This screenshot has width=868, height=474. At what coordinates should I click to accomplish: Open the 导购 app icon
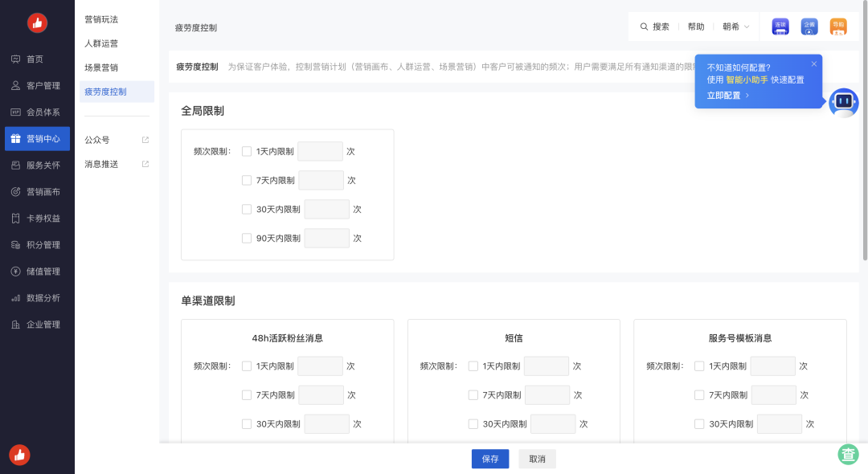coord(838,27)
